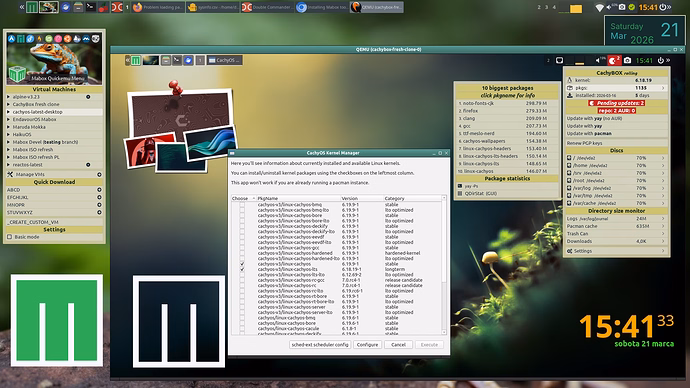
Task: Click the Configure button in Kernel Manager
Action: tap(367, 344)
